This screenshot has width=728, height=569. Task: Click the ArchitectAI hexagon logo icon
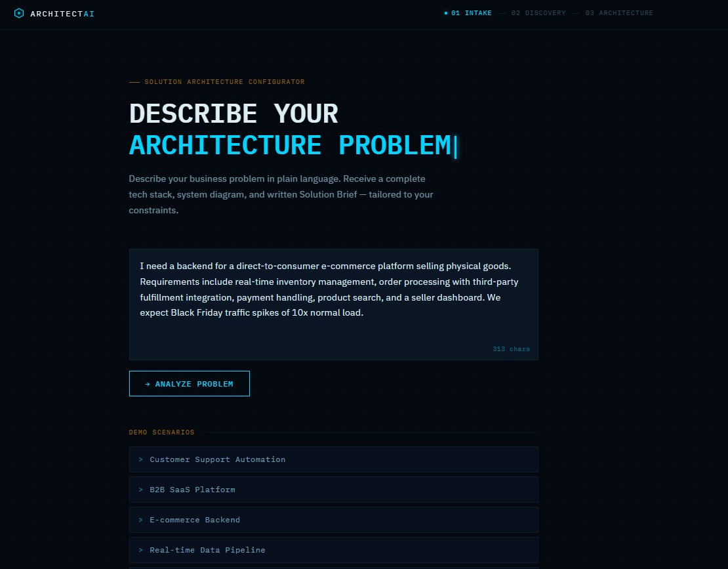pyautogui.click(x=19, y=13)
